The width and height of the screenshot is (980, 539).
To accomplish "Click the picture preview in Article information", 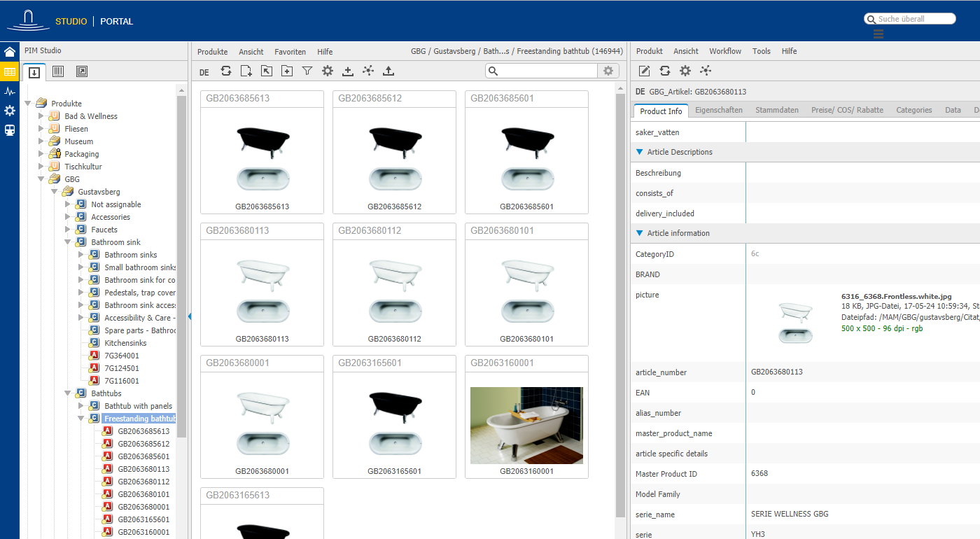I will [x=795, y=323].
